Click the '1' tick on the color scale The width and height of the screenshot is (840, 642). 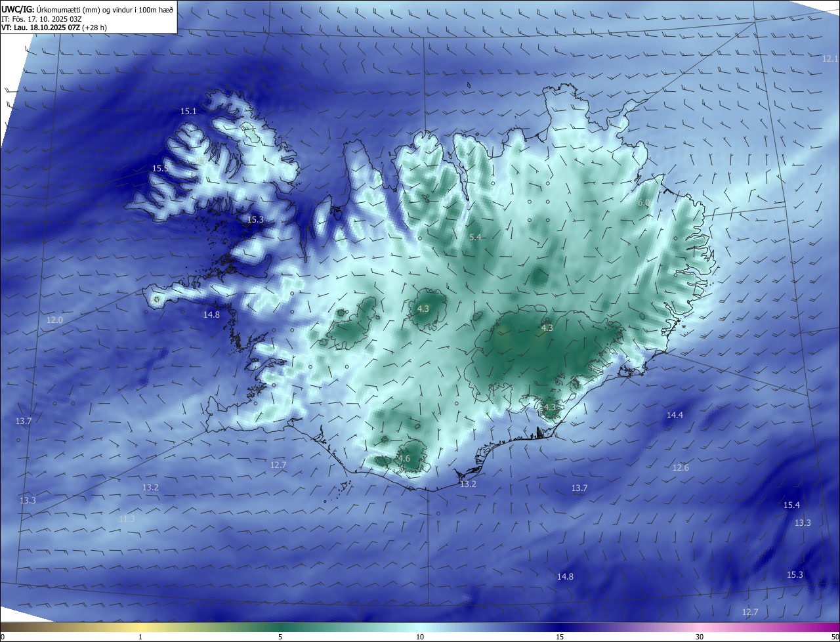[140, 637]
